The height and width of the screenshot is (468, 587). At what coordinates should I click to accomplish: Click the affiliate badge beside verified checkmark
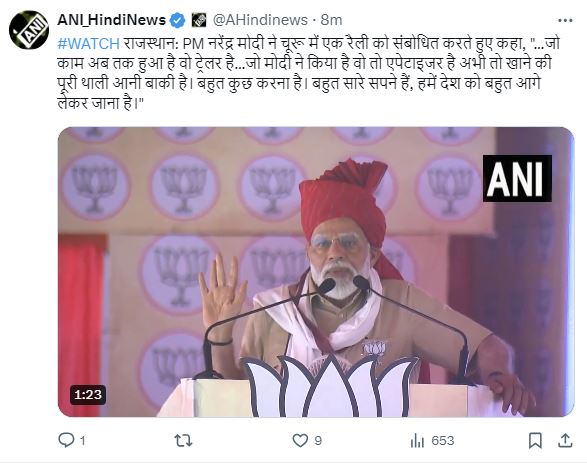pyautogui.click(x=199, y=20)
